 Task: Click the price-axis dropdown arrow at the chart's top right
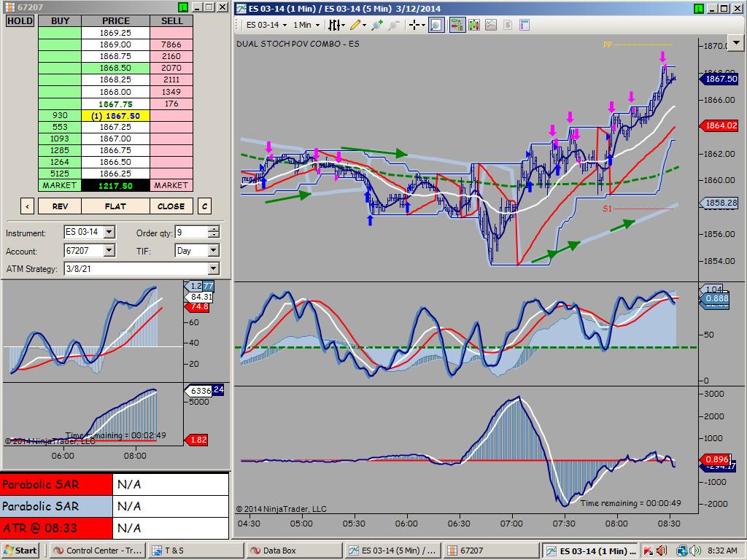[x=736, y=42]
